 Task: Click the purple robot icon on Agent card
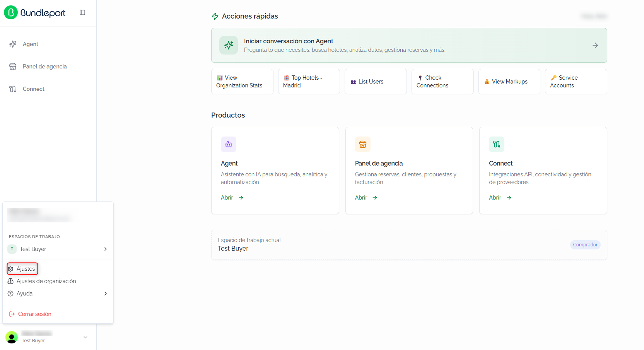229,144
